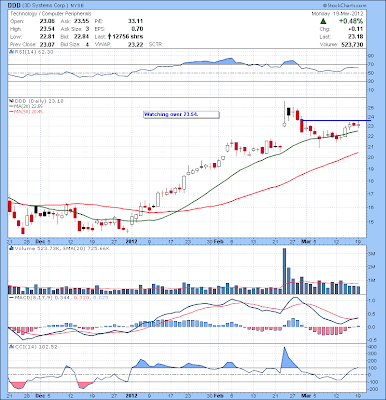Click the Volume 523,730 value in header

352,44
